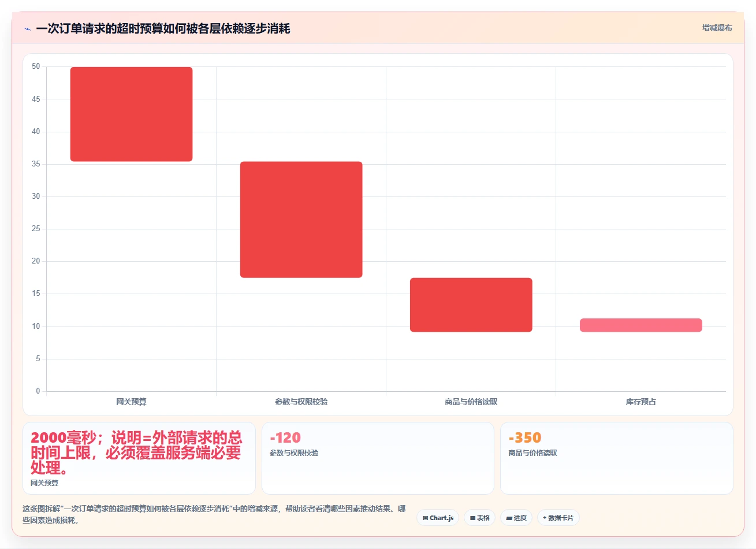Image resolution: width=756 pixels, height=549 pixels.
Task: Click the y-axis value 25
Action: tap(36, 229)
